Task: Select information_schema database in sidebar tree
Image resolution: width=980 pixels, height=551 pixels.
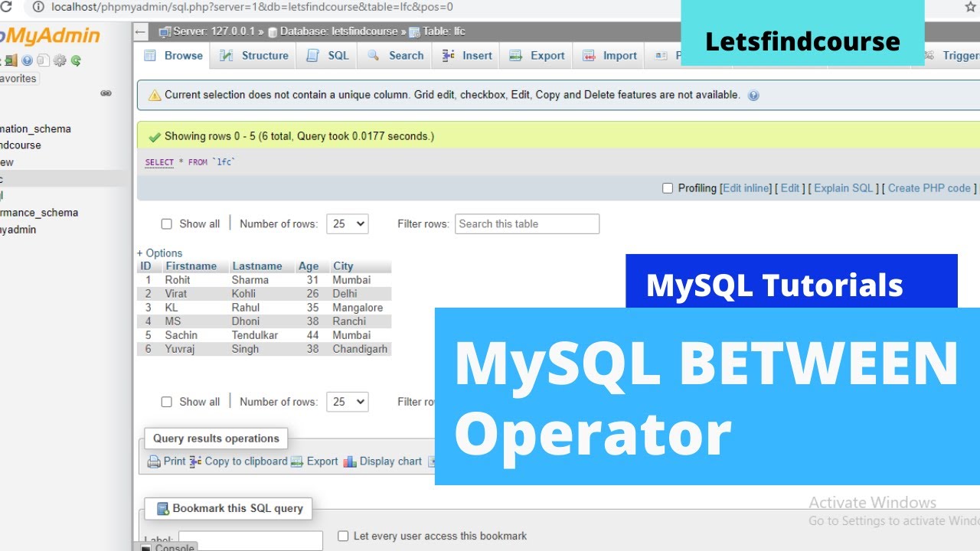Action: (35, 129)
